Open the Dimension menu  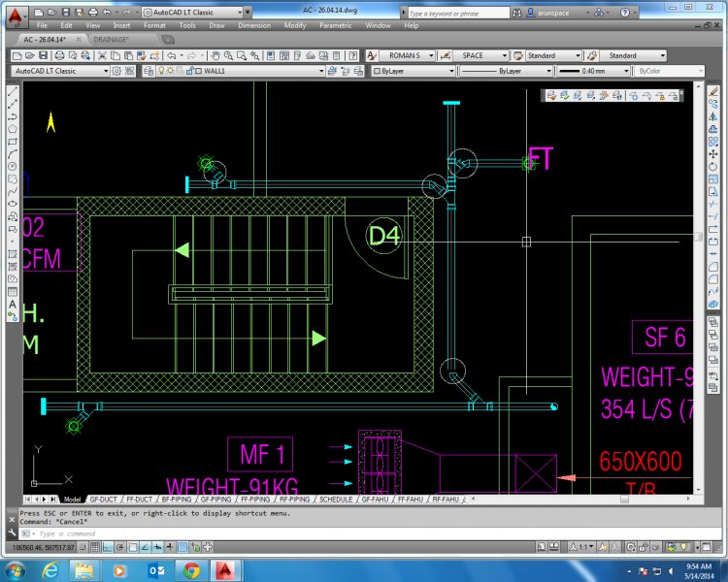(254, 25)
